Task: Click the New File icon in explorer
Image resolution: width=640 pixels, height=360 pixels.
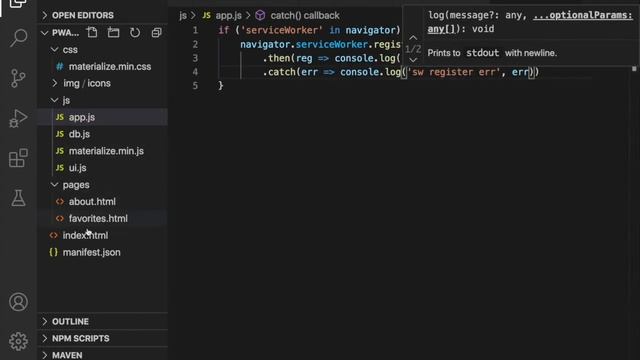Action: 92,32
